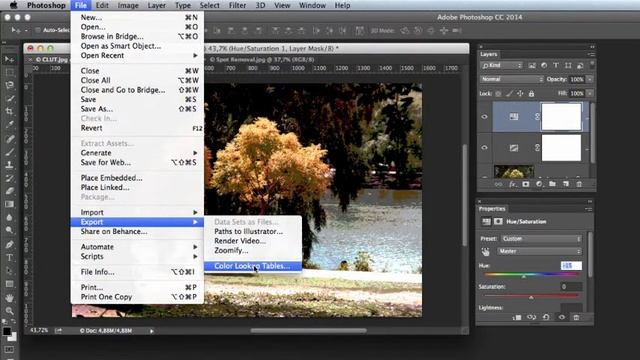Viewport: 640px width, 360px height.
Task: Toggle lock image pixels brush icon
Action: coord(509,93)
